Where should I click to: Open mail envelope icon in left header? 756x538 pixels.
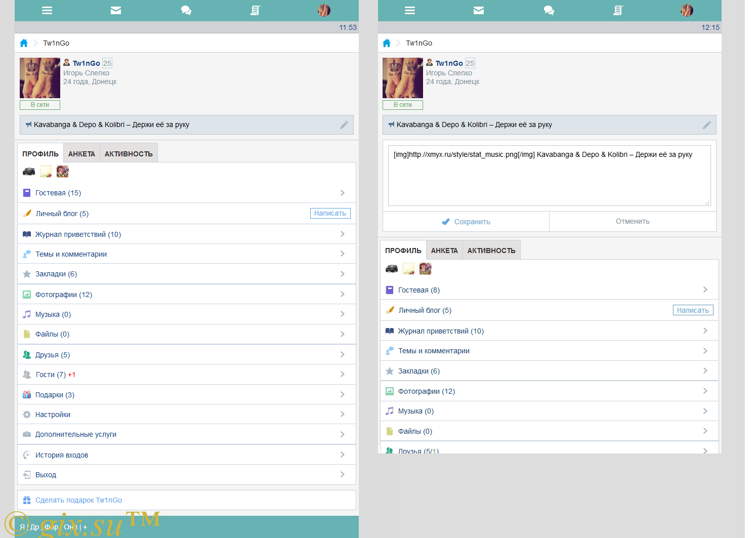(116, 11)
